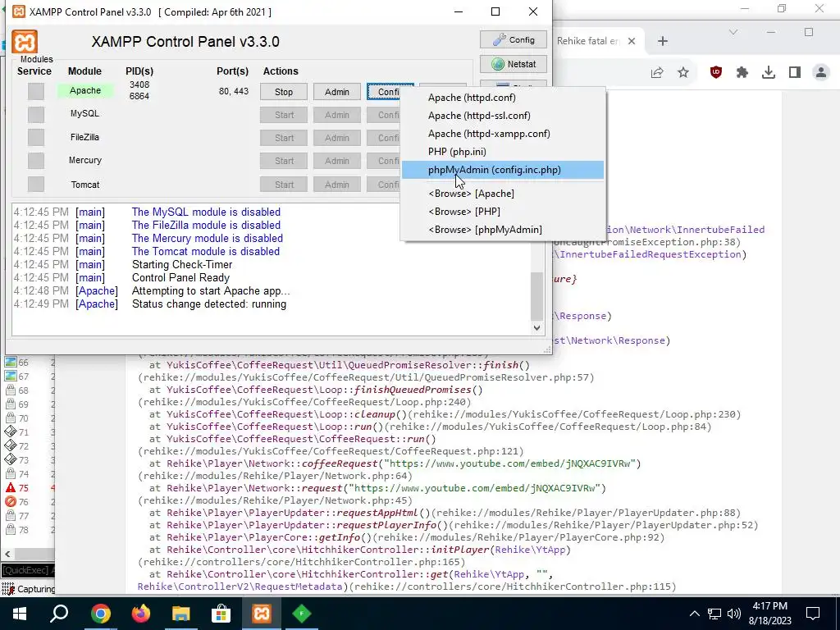Screen dimensions: 840x630
Task: Click the left scroll arrow in list
Action: pos(7,554)
